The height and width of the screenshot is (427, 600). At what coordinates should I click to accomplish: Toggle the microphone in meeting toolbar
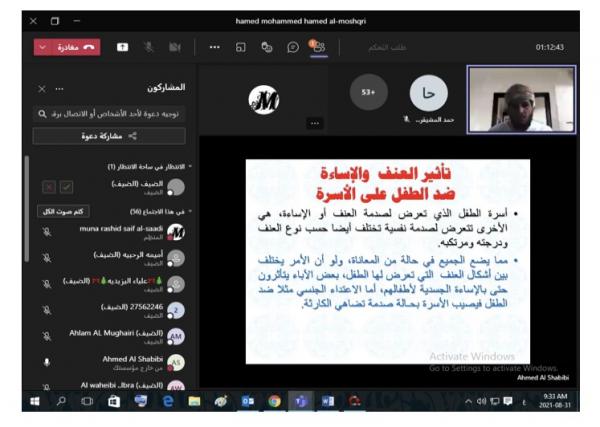(x=148, y=47)
